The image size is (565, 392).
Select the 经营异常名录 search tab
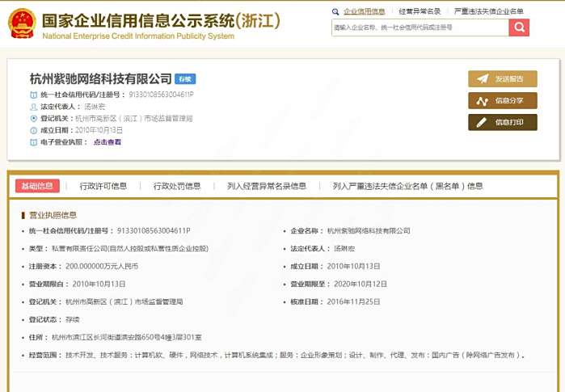(x=420, y=11)
